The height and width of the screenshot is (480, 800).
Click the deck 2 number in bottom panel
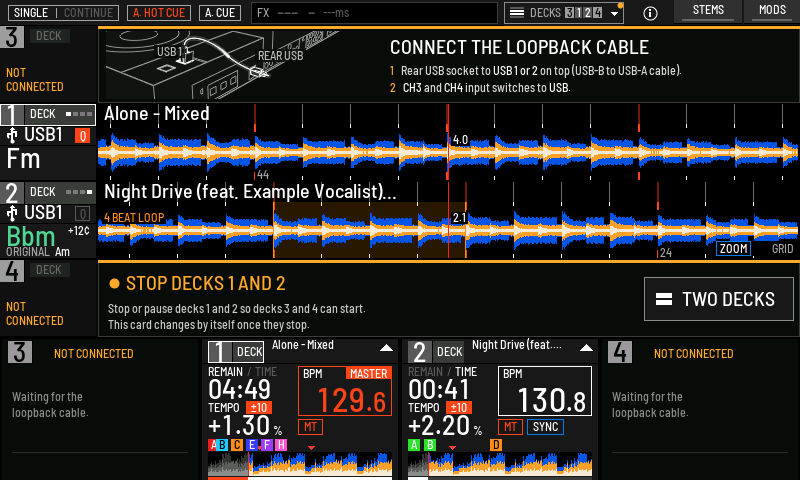(x=420, y=352)
